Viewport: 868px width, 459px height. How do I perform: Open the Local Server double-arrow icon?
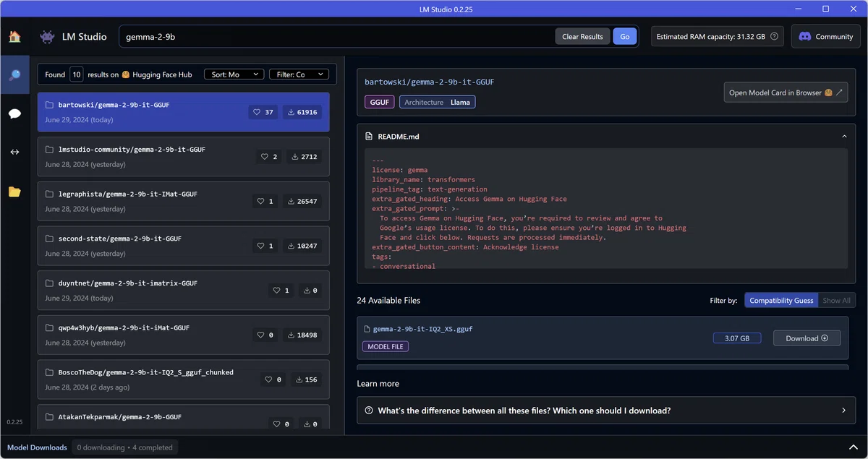[14, 152]
